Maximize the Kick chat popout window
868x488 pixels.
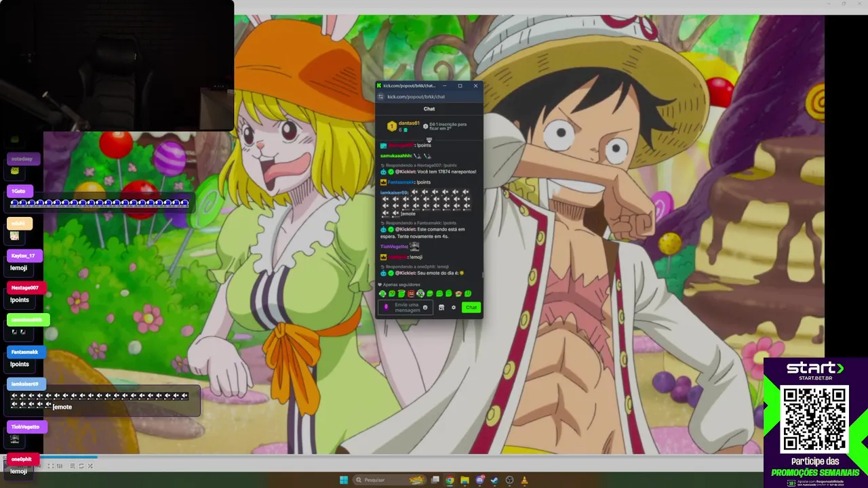pyautogui.click(x=460, y=85)
